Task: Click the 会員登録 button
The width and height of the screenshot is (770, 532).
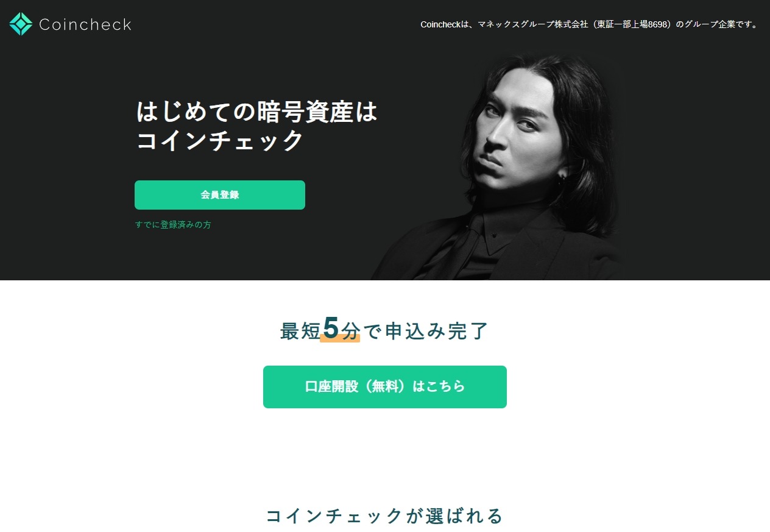Action: (x=220, y=195)
